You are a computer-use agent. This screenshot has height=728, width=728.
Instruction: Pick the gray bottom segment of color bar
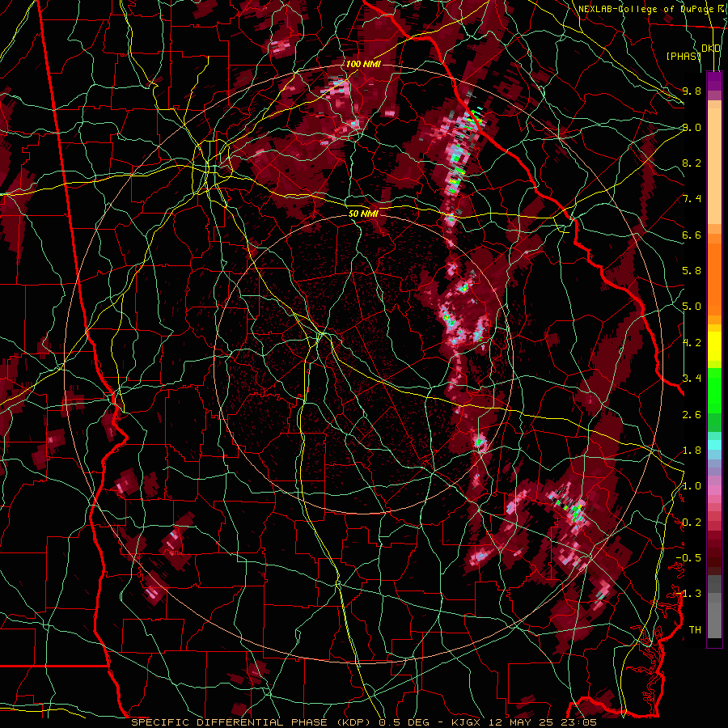(714, 620)
